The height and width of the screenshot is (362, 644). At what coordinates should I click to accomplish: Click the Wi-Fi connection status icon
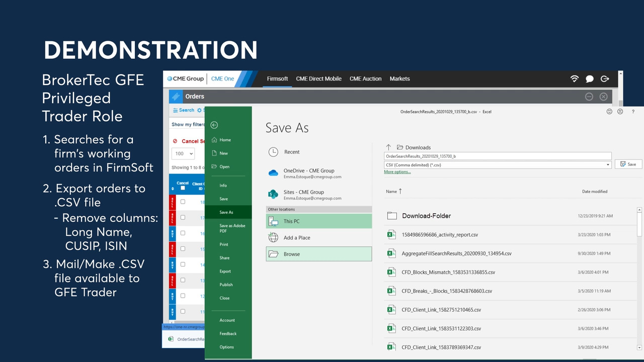pos(575,79)
